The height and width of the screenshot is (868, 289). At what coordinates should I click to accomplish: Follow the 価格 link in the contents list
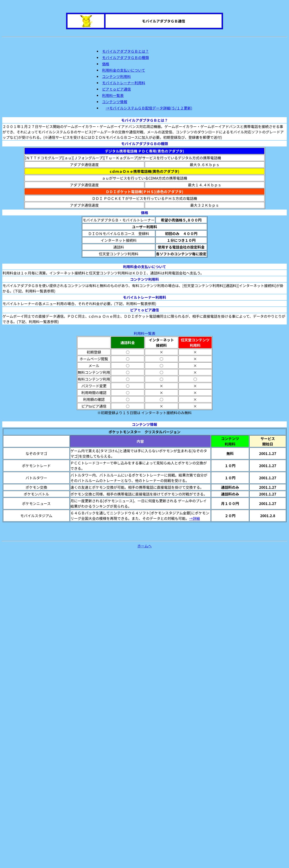pos(106,64)
